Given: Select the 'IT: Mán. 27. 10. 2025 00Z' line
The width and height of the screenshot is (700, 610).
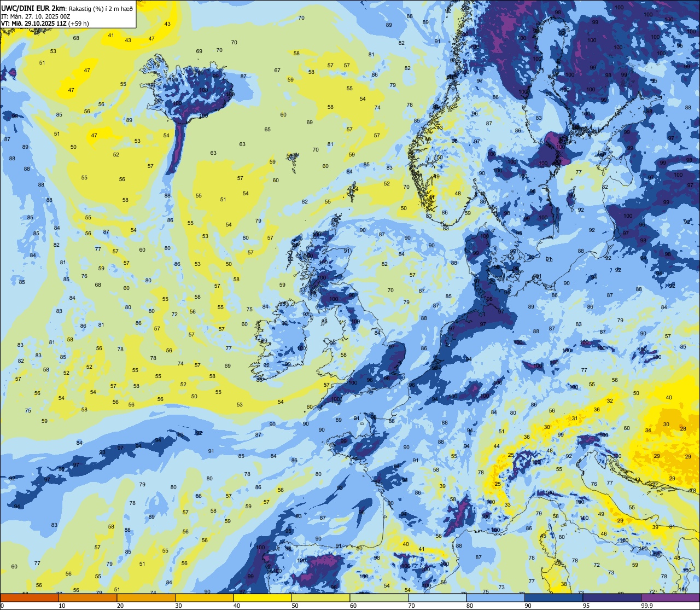Looking at the screenshot, I should (36, 16).
